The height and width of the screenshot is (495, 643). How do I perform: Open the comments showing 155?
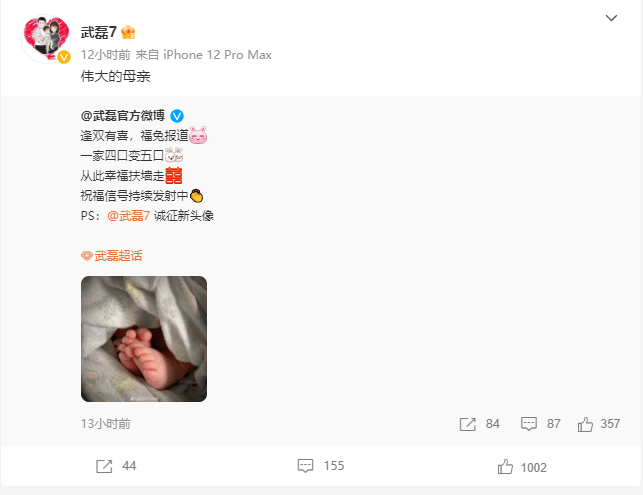click(321, 466)
